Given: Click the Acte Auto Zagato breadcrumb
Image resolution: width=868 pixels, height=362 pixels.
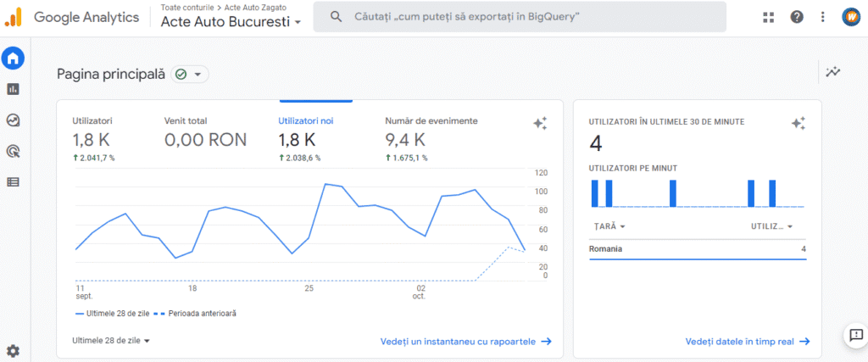Looking at the screenshot, I should 256,8.
